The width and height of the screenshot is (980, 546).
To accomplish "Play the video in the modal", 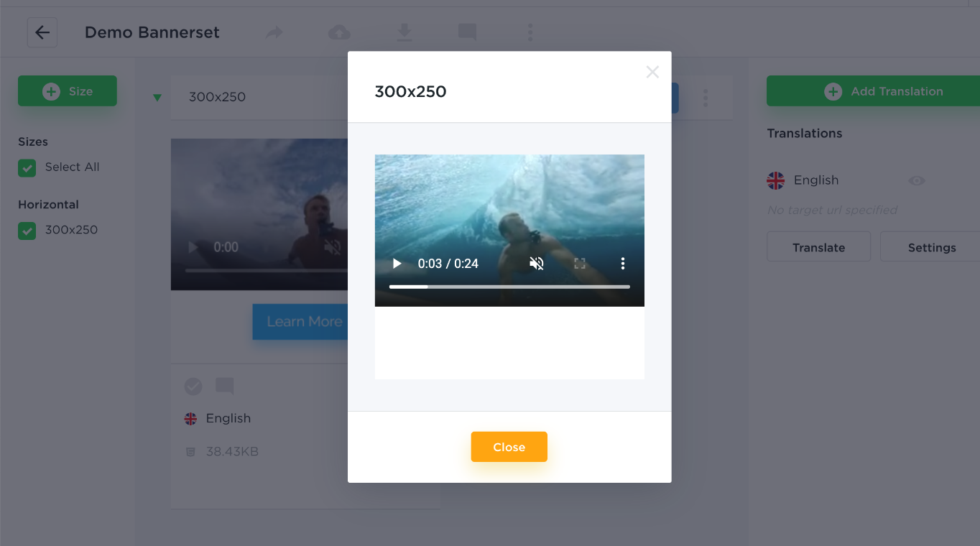I will [x=397, y=264].
